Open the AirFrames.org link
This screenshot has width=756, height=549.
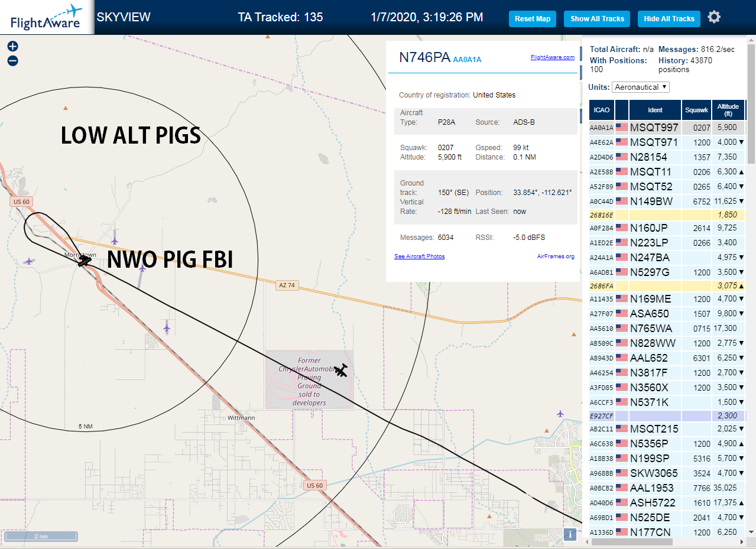point(556,256)
